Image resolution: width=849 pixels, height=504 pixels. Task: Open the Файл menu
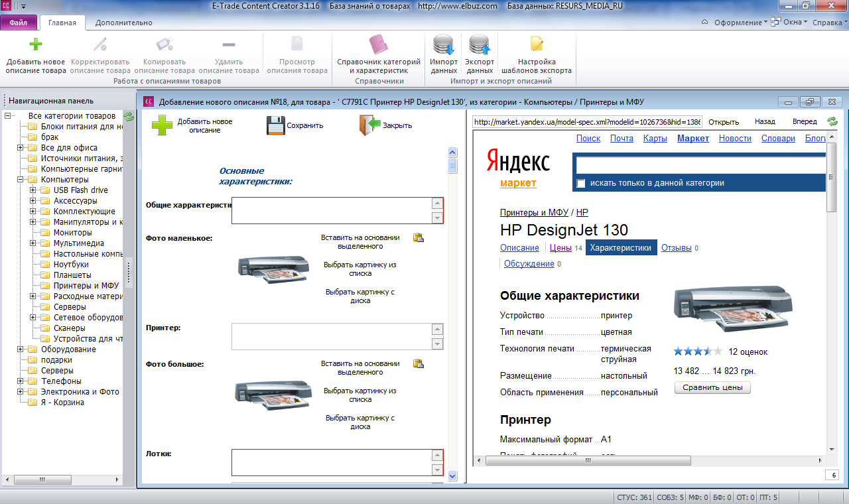[x=19, y=23]
